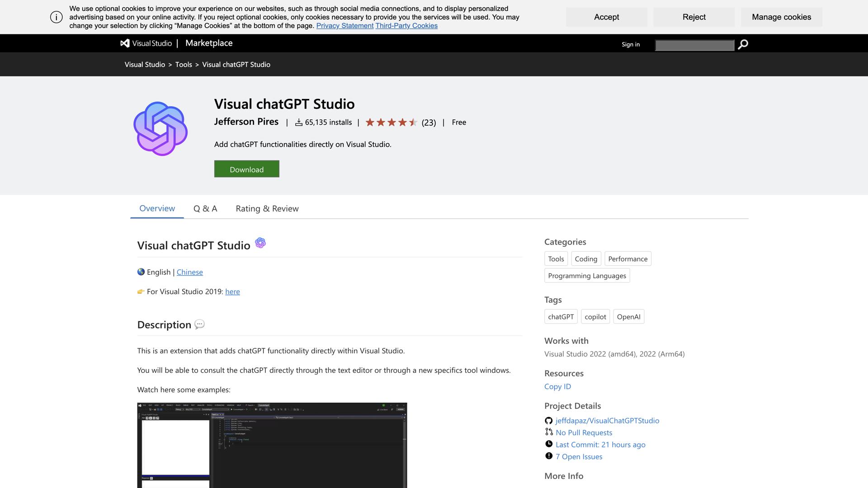Click the clock icon next to Last Commit
This screenshot has height=488, width=868.
click(x=548, y=444)
